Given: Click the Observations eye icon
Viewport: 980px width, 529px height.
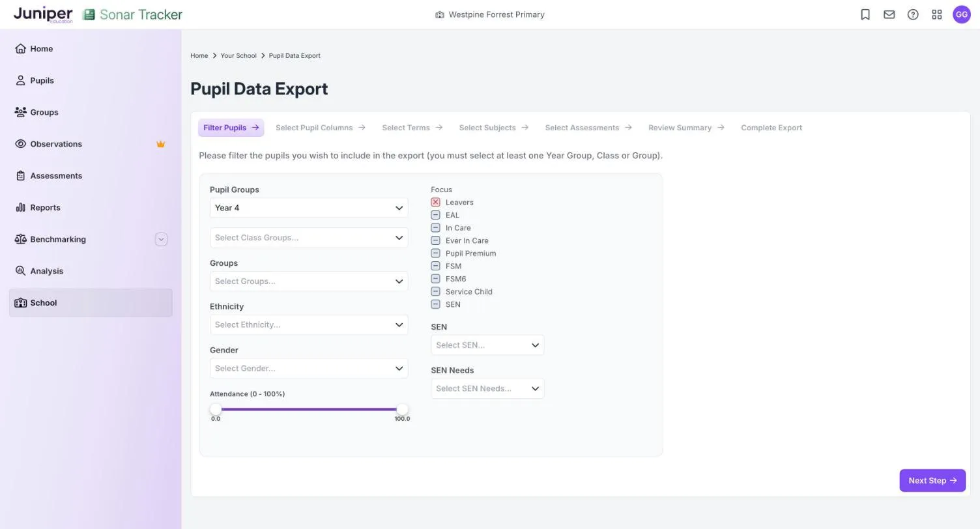Looking at the screenshot, I should click(20, 144).
